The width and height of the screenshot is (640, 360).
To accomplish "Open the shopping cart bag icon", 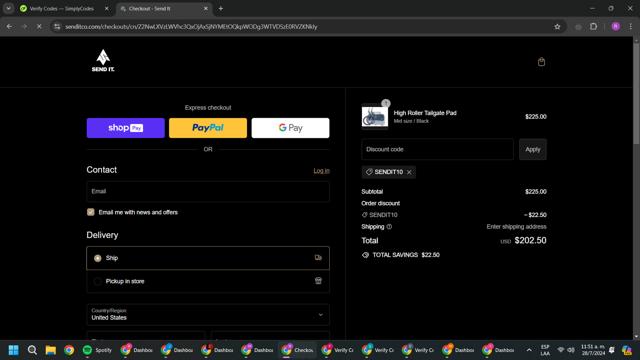I will click(541, 62).
